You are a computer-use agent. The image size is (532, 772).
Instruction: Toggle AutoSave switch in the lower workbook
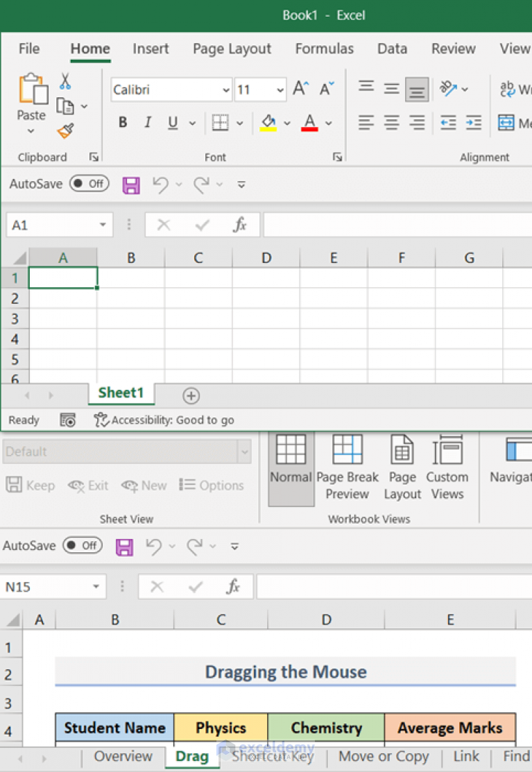click(82, 545)
